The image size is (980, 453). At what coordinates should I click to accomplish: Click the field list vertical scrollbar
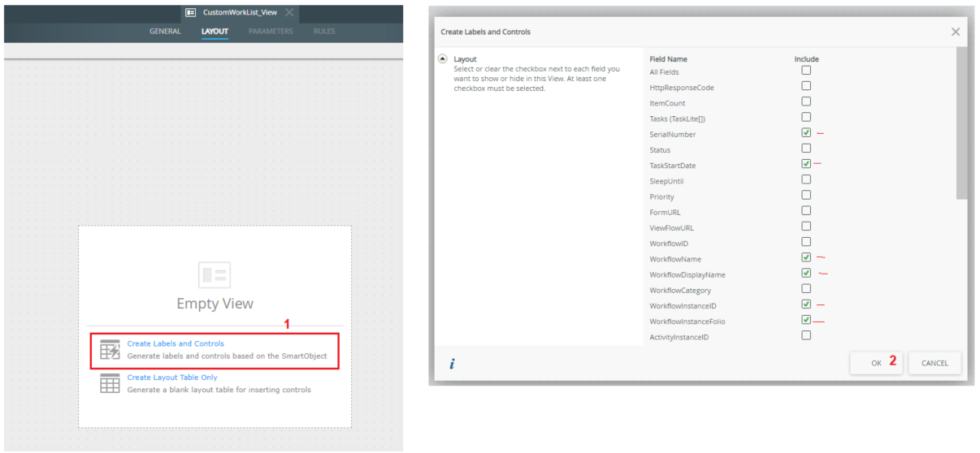(961, 122)
